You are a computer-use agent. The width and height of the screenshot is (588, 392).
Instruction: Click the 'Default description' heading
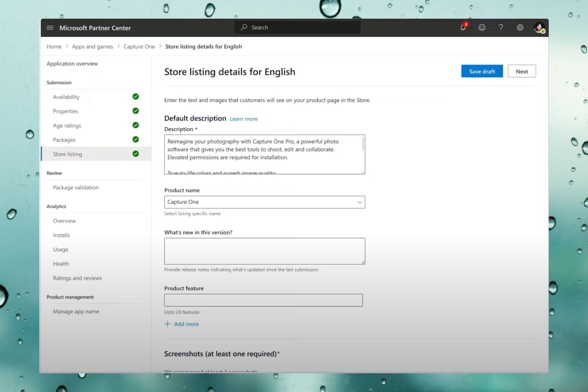point(195,118)
